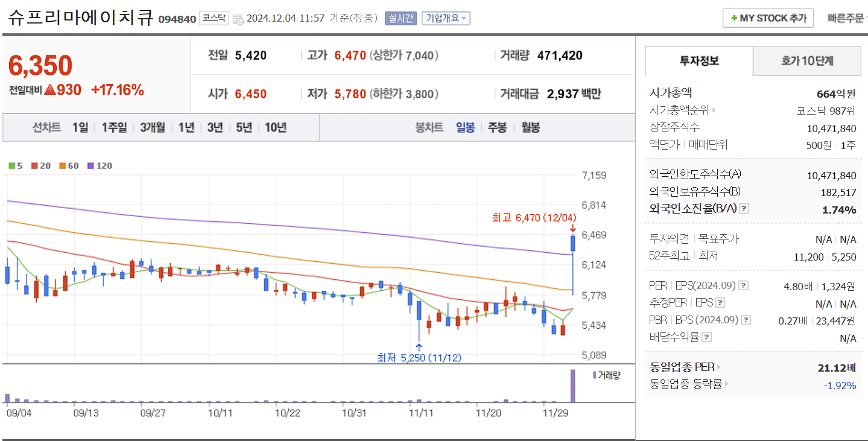Select the 10년 line chart period

[x=276, y=127]
